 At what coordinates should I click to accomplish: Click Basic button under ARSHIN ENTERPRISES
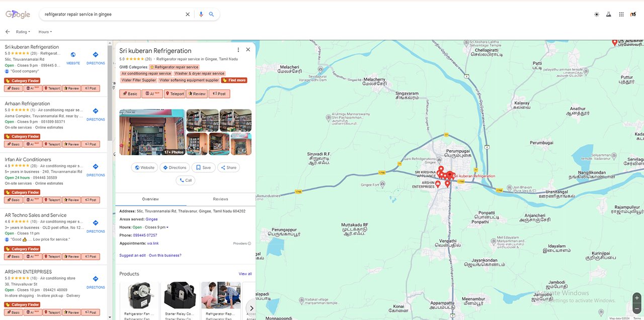coord(13,312)
